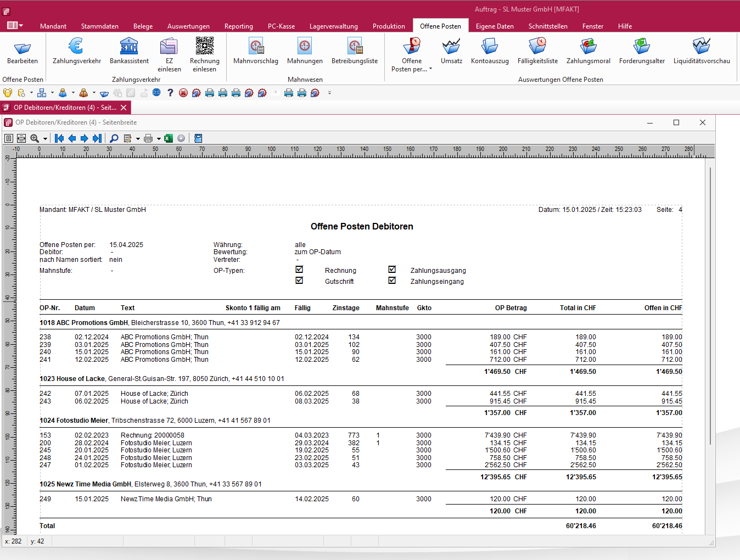Open the Bankassistent tool
The width and height of the screenshot is (740, 560).
(129, 52)
